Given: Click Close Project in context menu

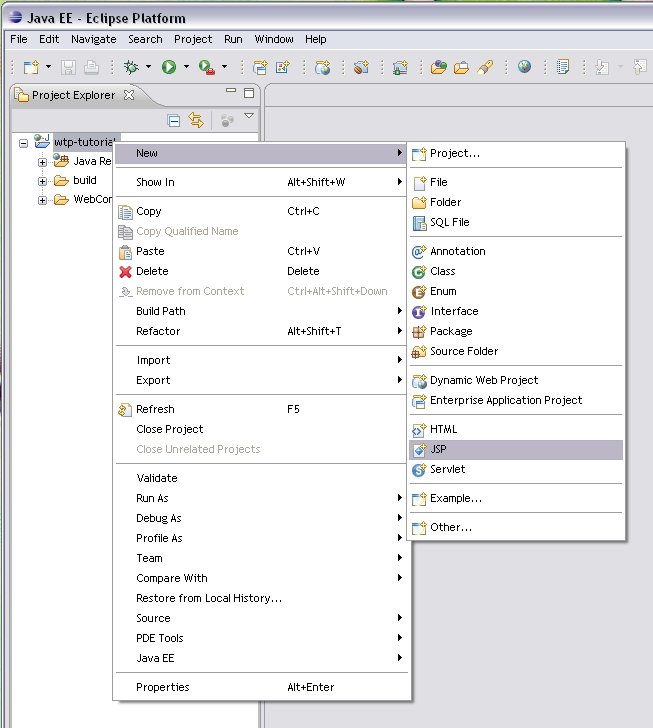Looking at the screenshot, I should (x=261, y=429).
